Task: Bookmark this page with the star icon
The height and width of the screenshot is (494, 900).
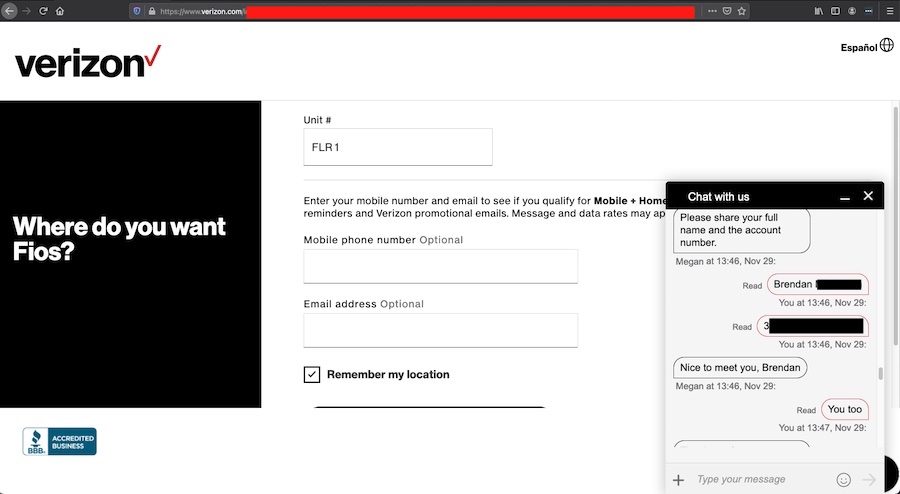Action: coord(742,11)
